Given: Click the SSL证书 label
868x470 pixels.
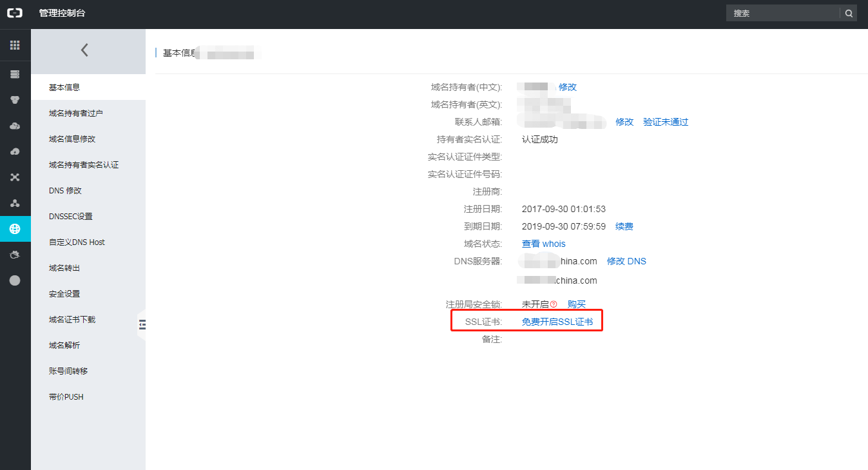Looking at the screenshot, I should coord(483,322).
